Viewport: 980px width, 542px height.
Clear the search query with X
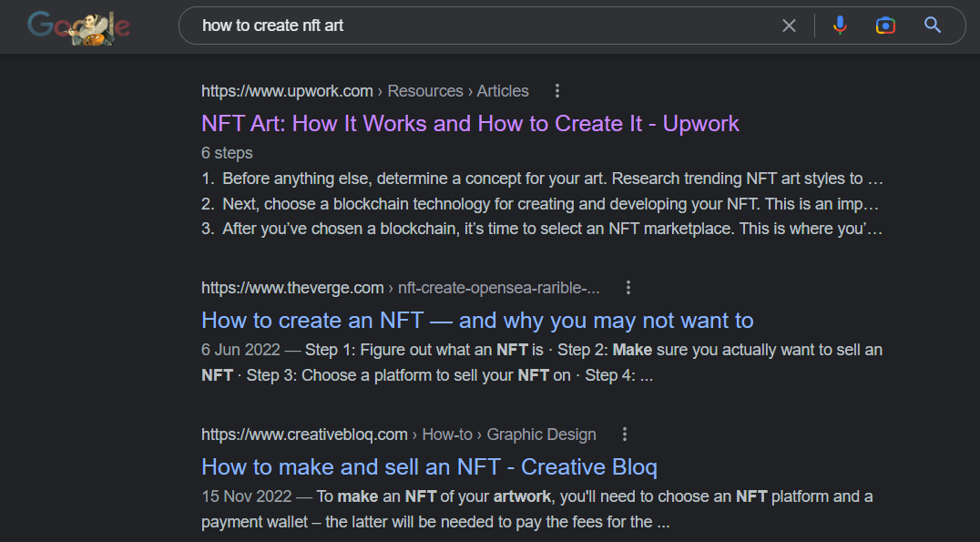coord(789,26)
